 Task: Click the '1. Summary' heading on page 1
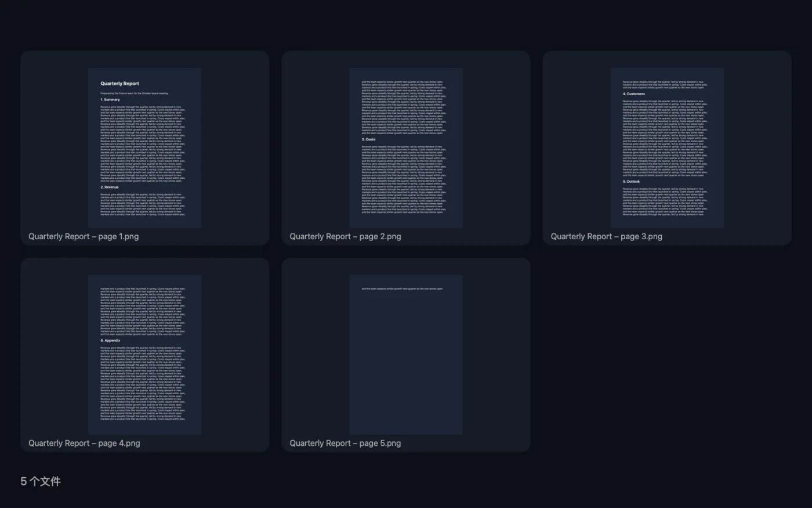(x=110, y=100)
